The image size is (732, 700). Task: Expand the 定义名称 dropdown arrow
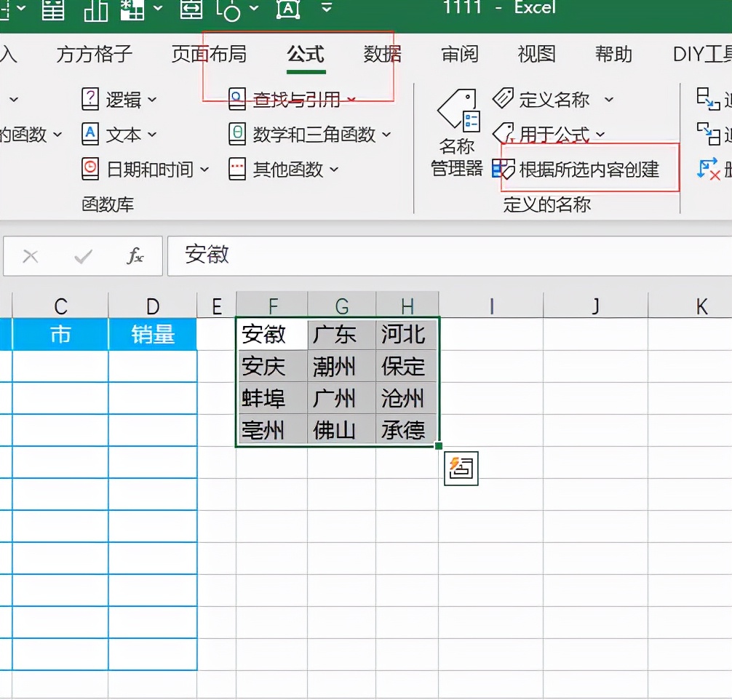point(609,100)
